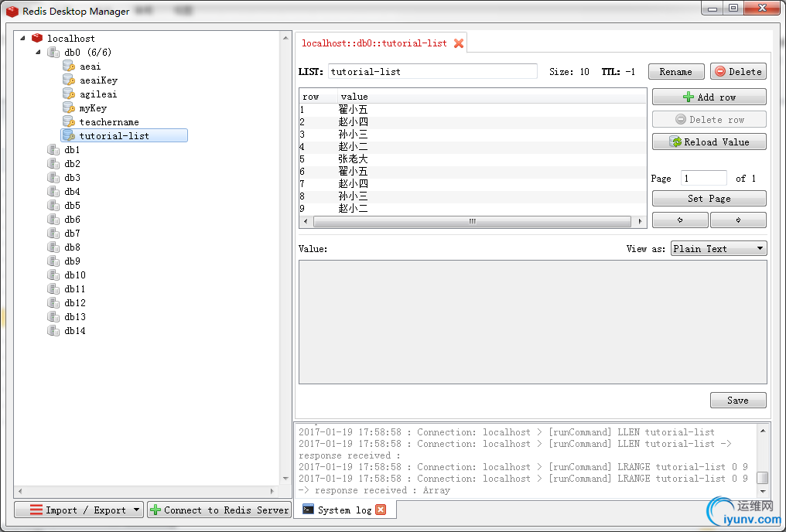
Task: Minimize the Redis Desktop Manager window
Action: point(713,8)
